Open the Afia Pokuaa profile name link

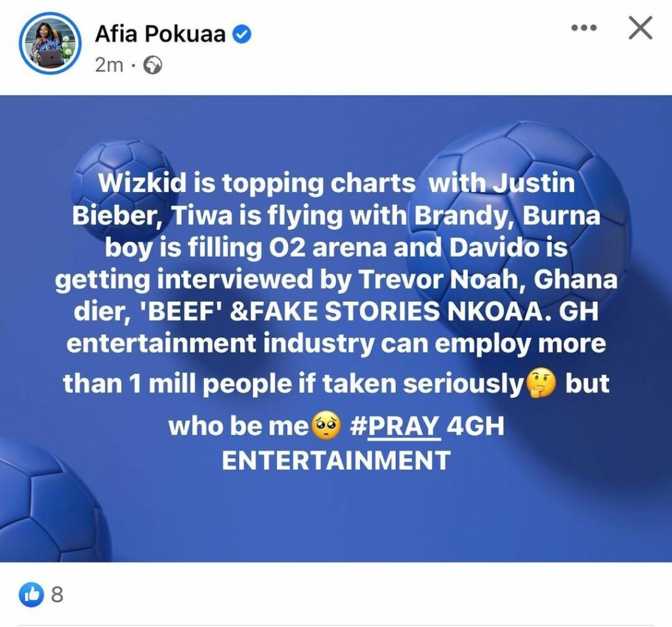point(160,33)
